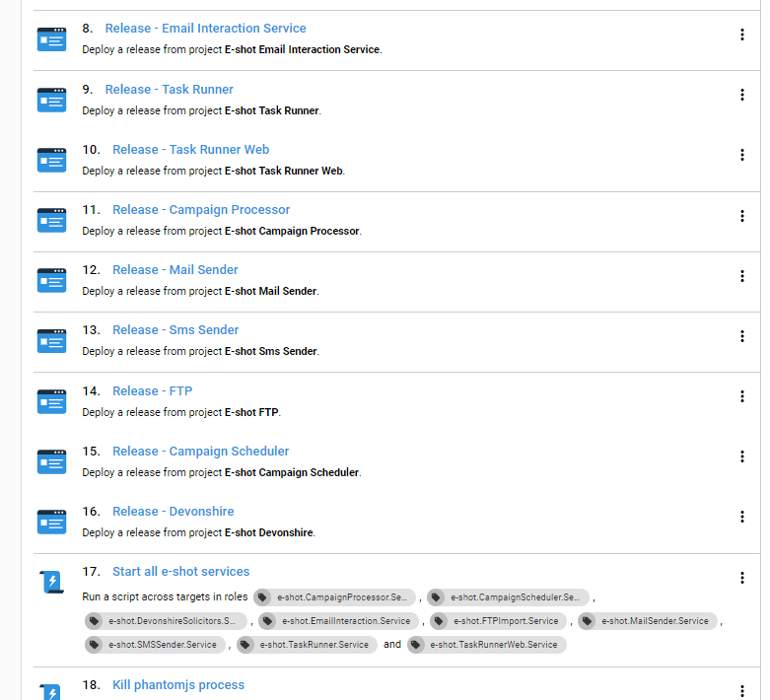
Task: Select the icon next to Release - Mail Sender
Action: tap(51, 280)
